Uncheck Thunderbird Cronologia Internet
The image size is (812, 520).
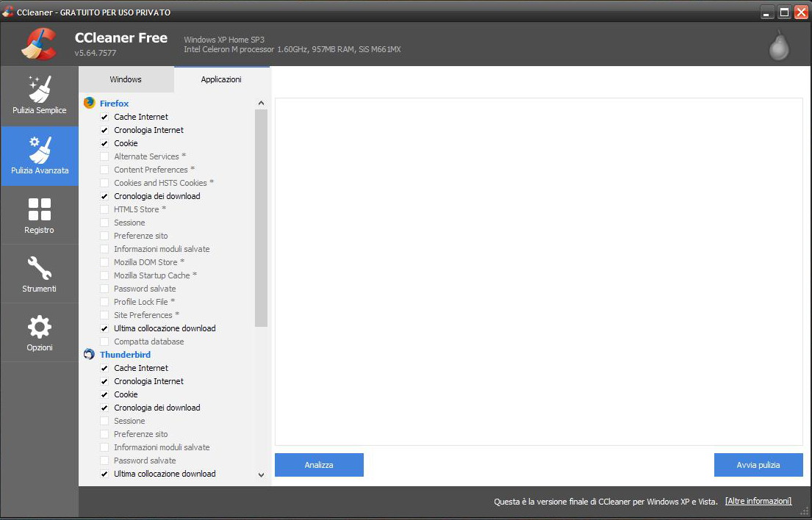tap(104, 381)
